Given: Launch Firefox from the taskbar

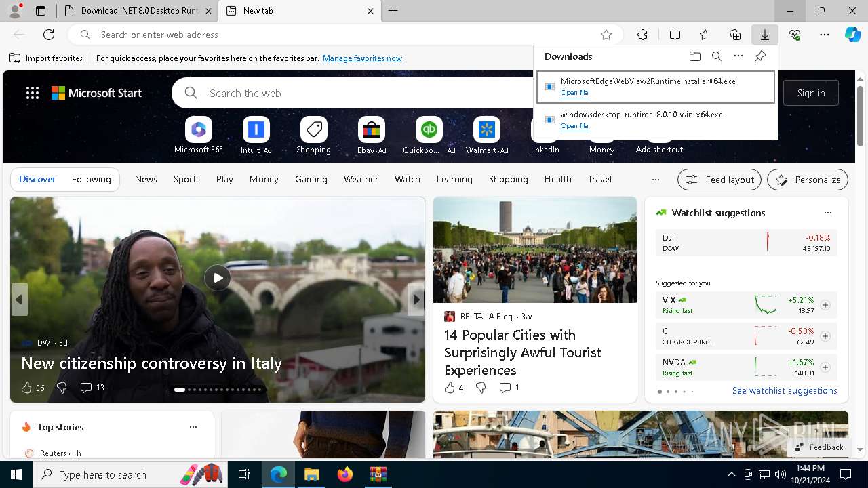Looking at the screenshot, I should [344, 474].
